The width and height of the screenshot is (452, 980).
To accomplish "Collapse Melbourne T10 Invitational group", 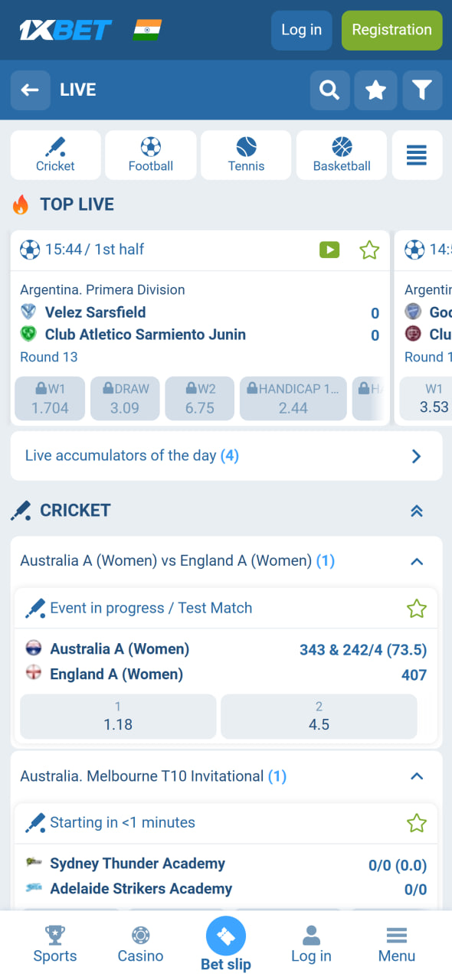I will point(417,776).
